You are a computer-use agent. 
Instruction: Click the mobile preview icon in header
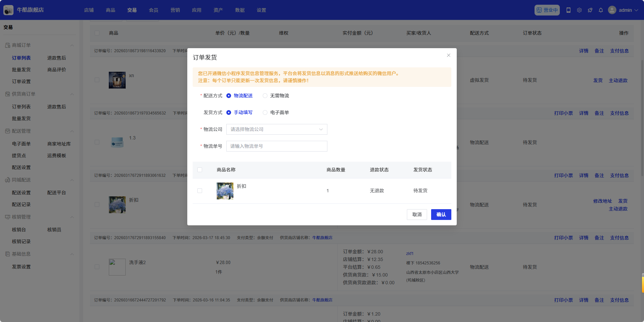pyautogui.click(x=568, y=10)
